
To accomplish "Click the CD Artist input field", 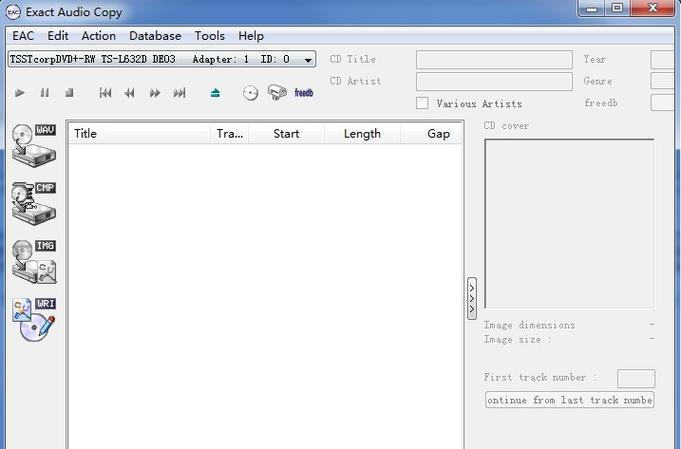I will point(494,81).
